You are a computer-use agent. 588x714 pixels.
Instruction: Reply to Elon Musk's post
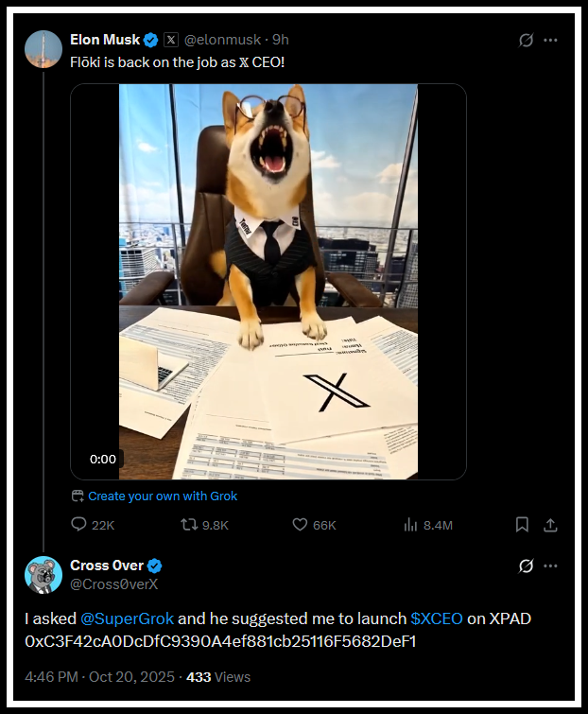point(79,525)
